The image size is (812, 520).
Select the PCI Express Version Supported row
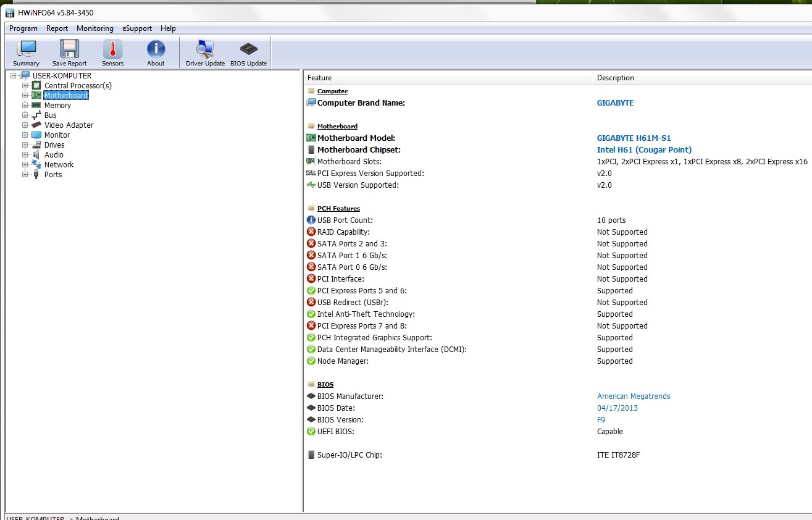tap(558, 174)
